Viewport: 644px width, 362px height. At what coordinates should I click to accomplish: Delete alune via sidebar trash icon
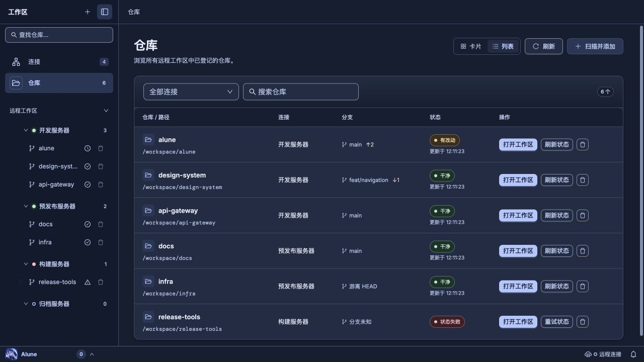click(x=101, y=148)
